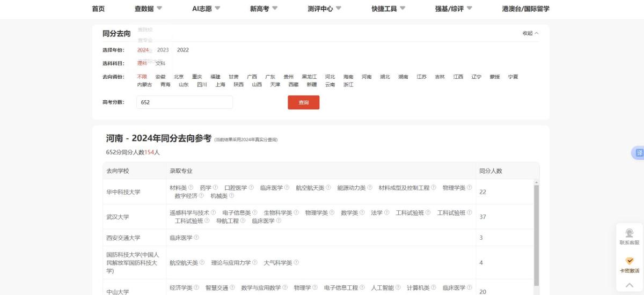Choose 北京 as destination province
The image size is (644, 295).
pyautogui.click(x=179, y=77)
